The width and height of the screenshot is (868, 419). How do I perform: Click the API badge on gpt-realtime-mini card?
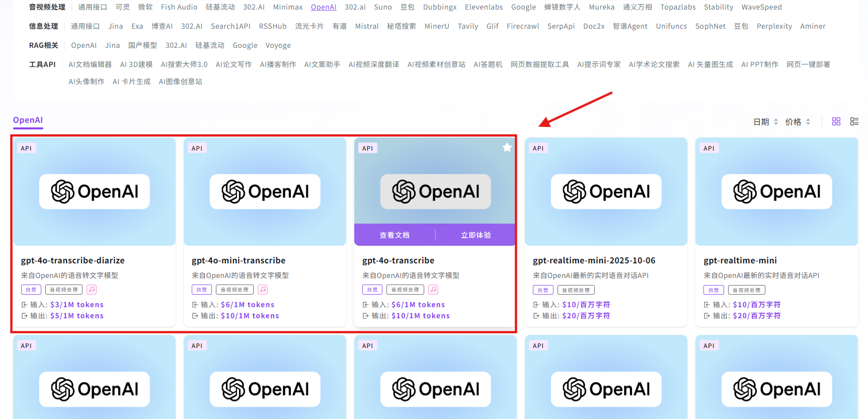click(708, 148)
